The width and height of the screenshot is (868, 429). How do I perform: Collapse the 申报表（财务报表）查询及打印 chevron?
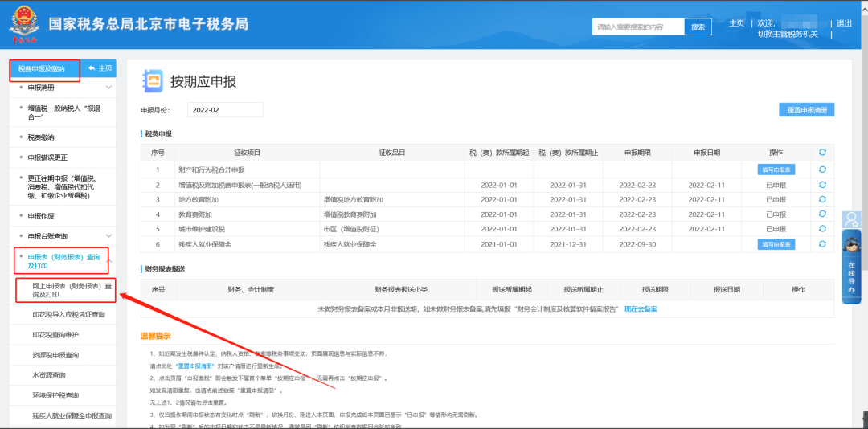[x=109, y=261]
